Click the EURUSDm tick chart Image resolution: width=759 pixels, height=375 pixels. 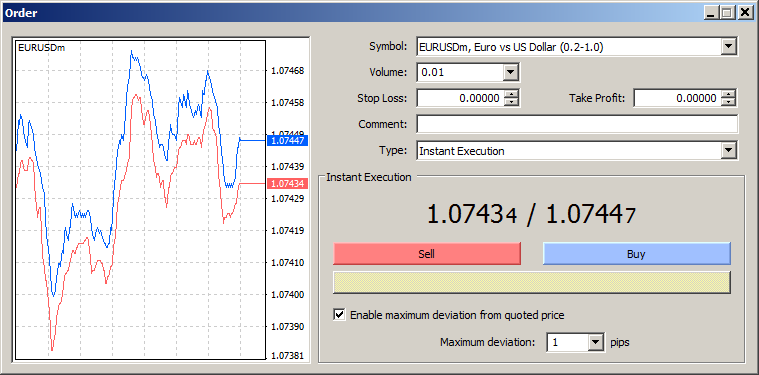pyautogui.click(x=140, y=200)
